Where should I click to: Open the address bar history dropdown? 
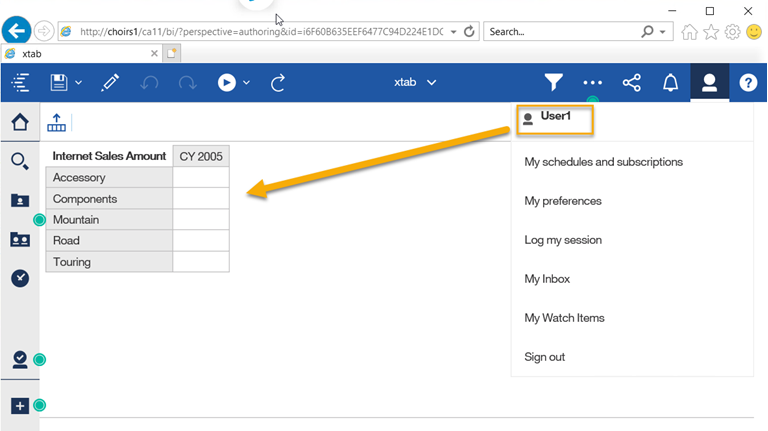tap(454, 32)
